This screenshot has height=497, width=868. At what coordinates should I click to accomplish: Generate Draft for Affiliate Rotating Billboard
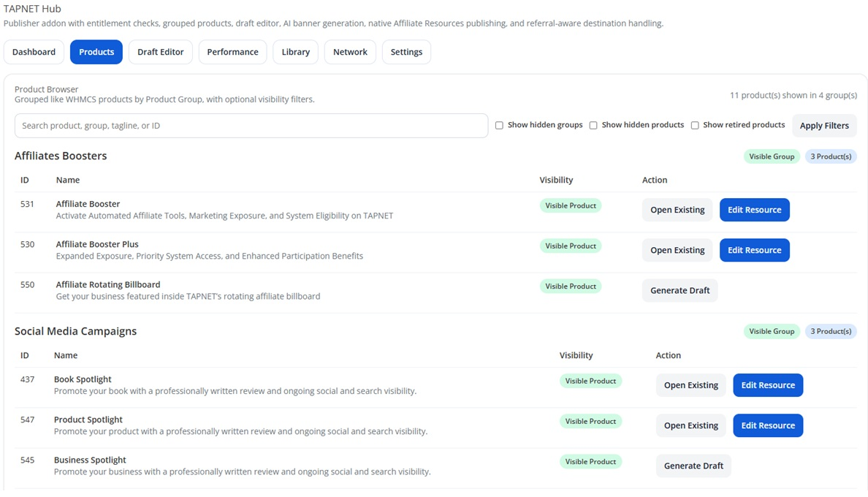pos(679,290)
